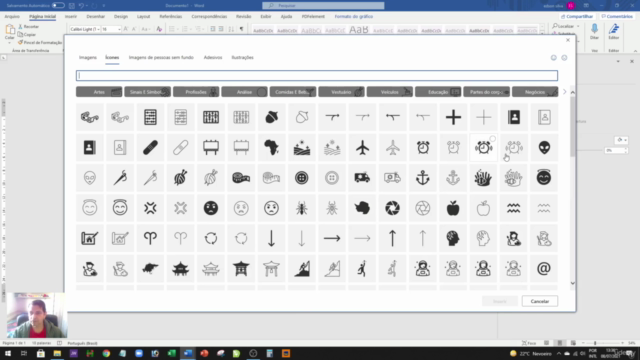The width and height of the screenshot is (640, 360).
Task: Filter icons by Veículos category
Action: click(389, 92)
